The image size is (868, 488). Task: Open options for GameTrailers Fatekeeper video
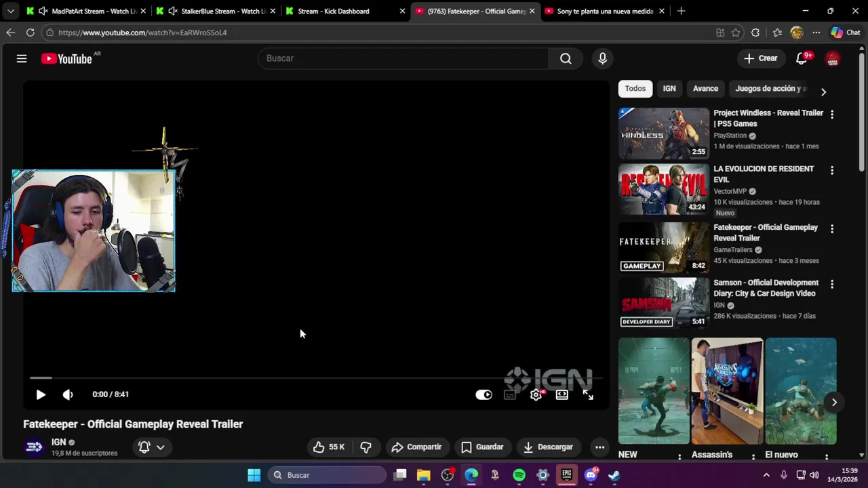[x=832, y=228]
